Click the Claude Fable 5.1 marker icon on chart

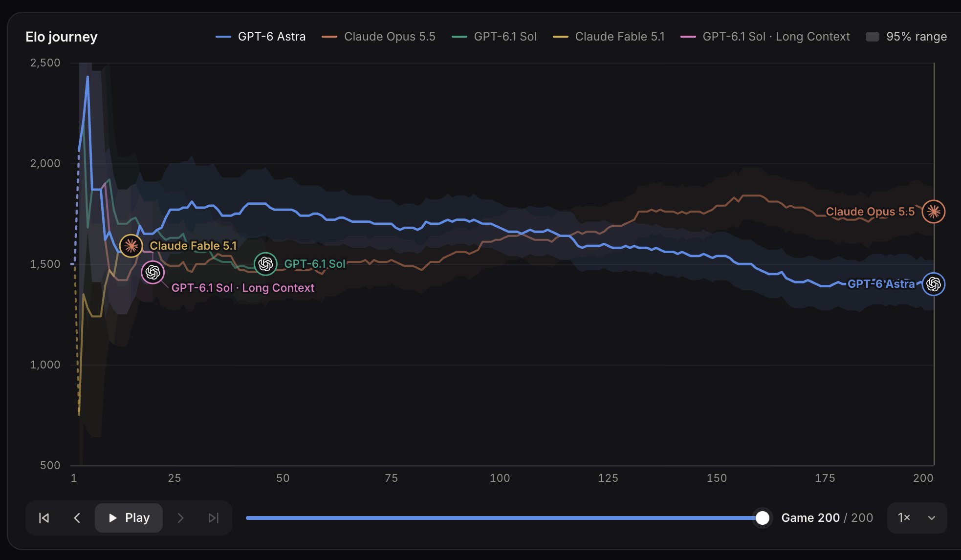131,246
